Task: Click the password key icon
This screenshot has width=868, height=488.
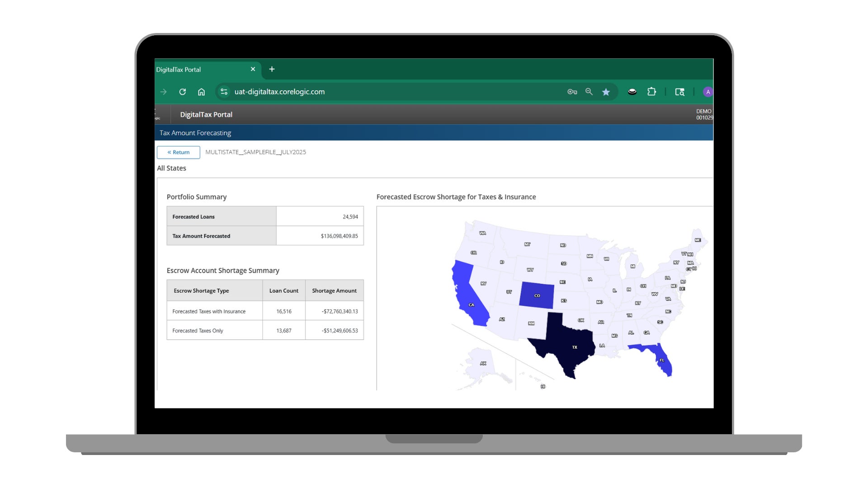Action: click(x=572, y=92)
